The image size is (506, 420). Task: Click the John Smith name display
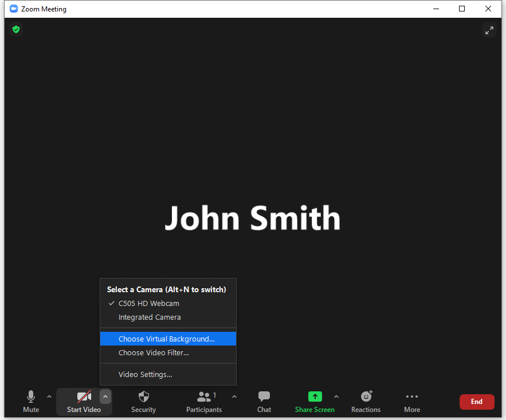pos(253,218)
